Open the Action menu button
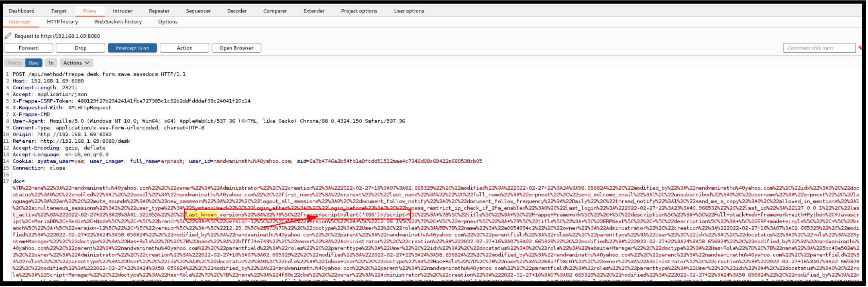Viewport: 868px width, 287px height. tap(184, 48)
